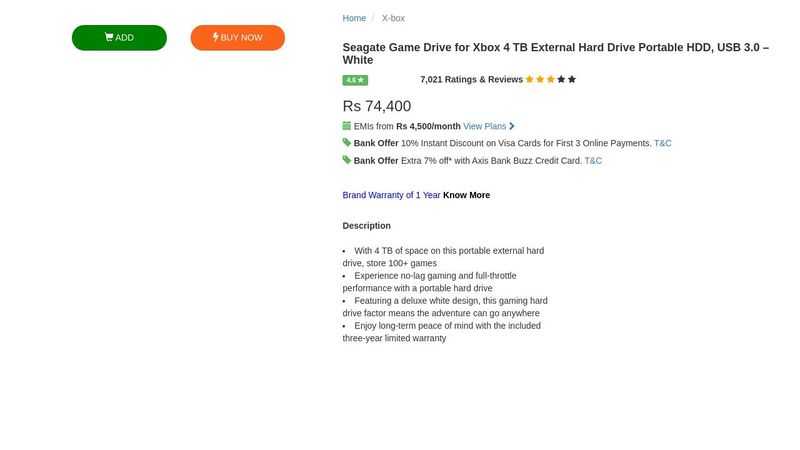Click the cart icon on ADD button
The image size is (800, 450).
pyautogui.click(x=109, y=38)
